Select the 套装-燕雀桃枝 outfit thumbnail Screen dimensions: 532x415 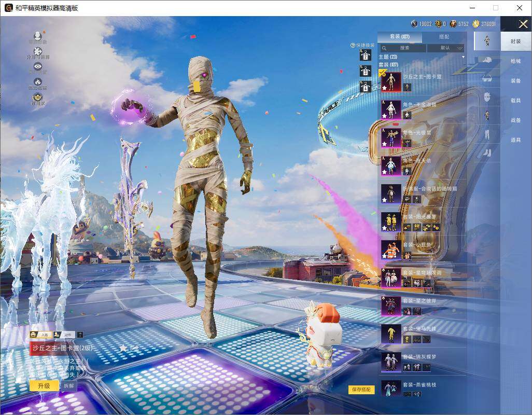tap(391, 389)
